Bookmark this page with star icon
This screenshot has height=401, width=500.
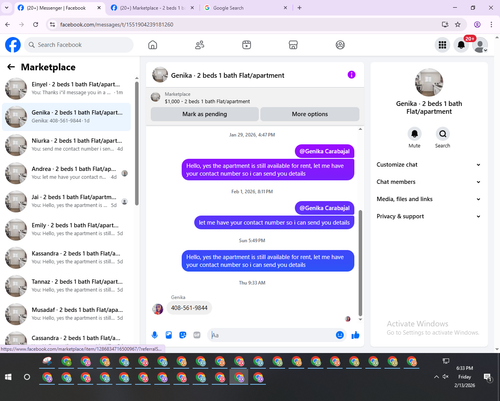(458, 24)
